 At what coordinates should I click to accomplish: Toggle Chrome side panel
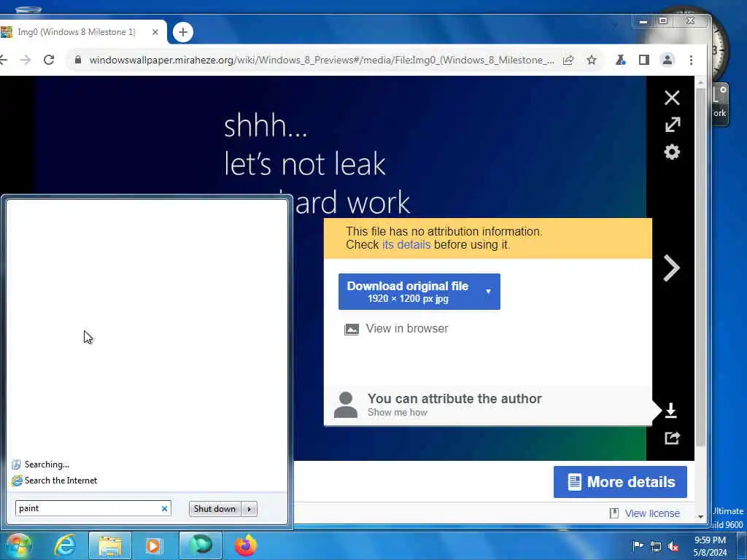(x=643, y=60)
